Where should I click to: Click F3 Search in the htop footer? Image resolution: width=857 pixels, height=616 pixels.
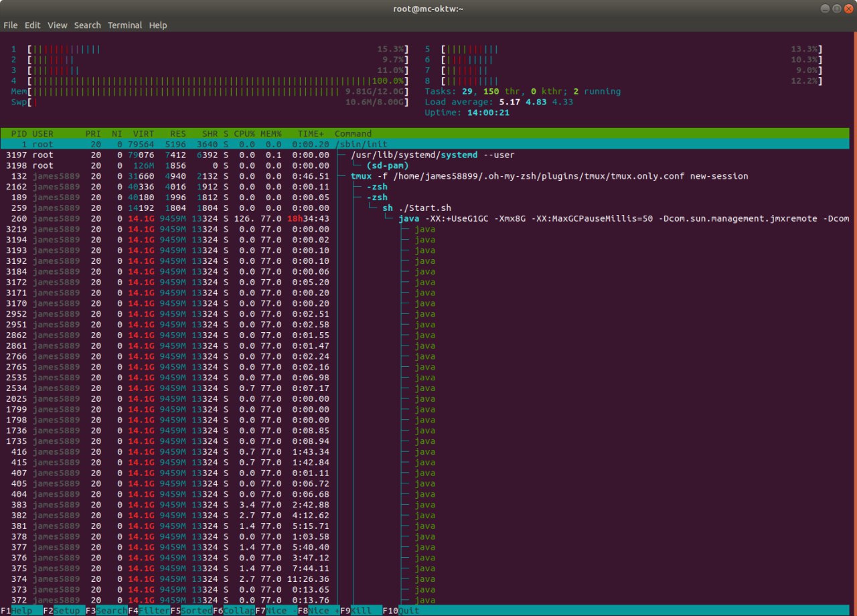[107, 611]
